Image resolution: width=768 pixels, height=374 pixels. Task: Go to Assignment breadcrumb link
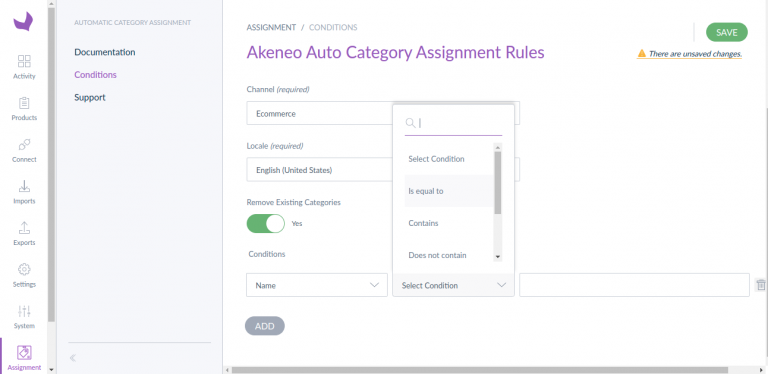(271, 27)
